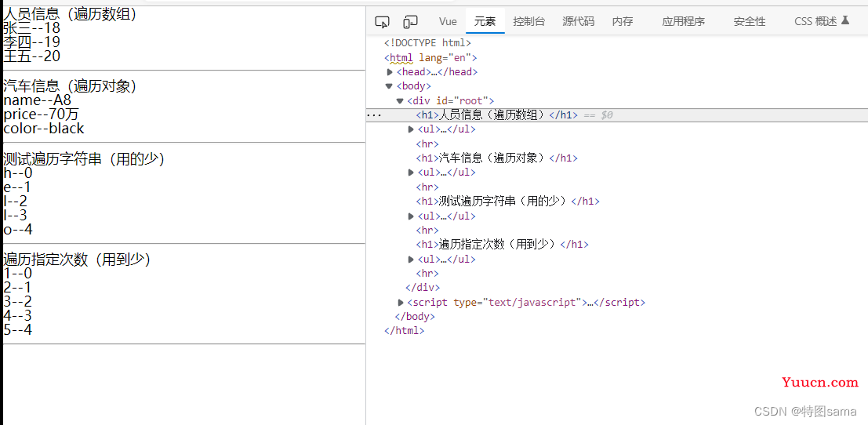Select the <!DOCTYPE html> line
The width and height of the screenshot is (868, 425).
[x=427, y=42]
